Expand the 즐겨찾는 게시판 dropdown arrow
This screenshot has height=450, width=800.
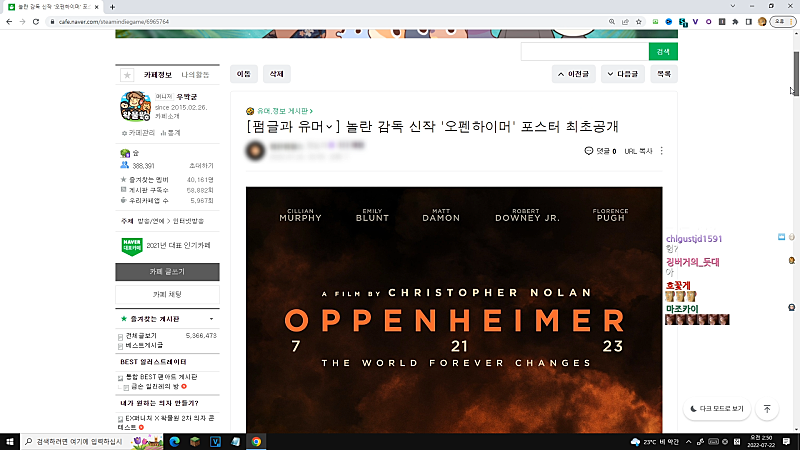212,319
